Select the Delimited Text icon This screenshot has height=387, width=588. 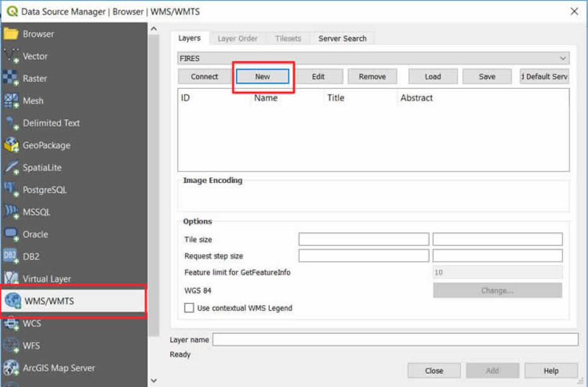click(x=11, y=123)
